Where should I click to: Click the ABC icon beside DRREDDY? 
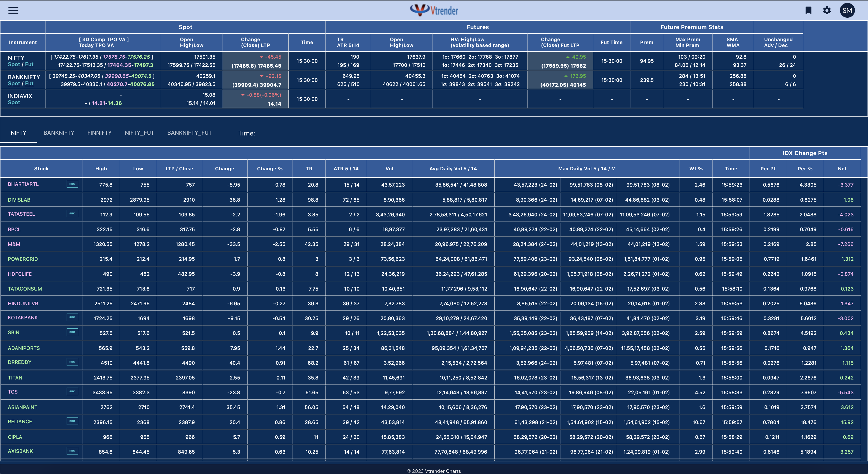72,362
